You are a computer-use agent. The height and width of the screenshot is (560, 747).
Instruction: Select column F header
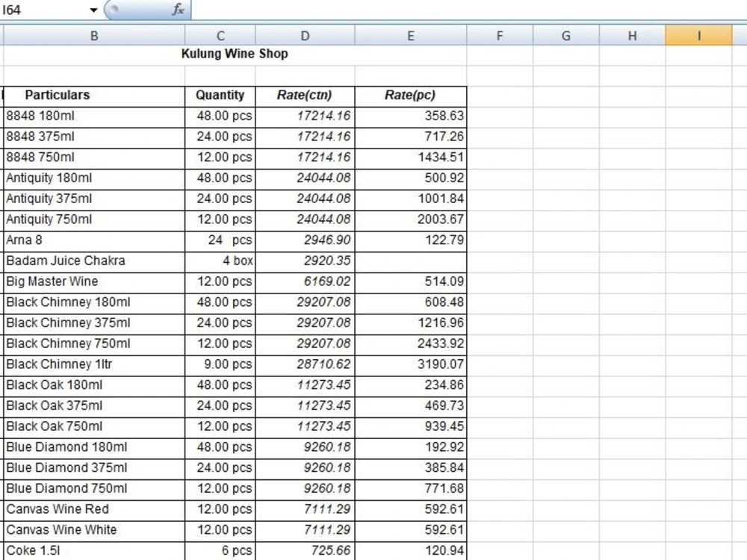(x=500, y=36)
